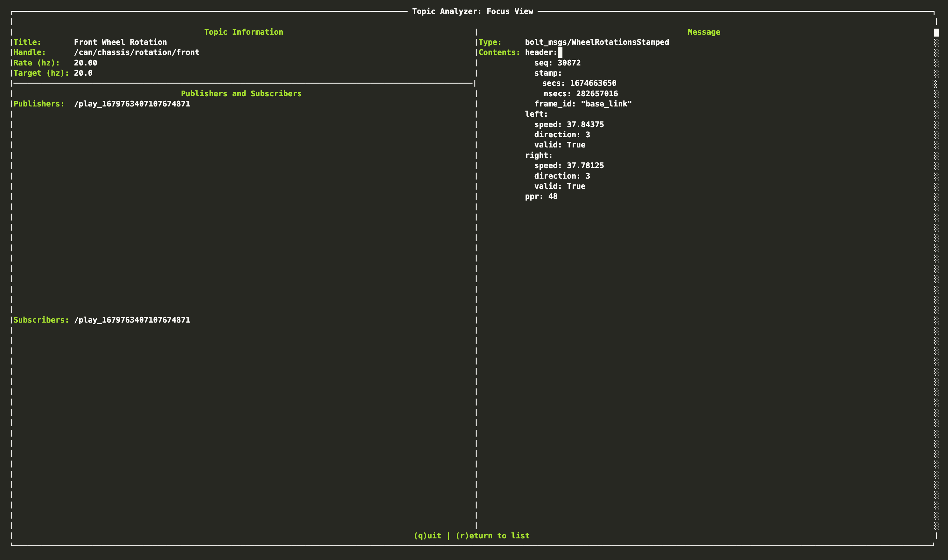The height and width of the screenshot is (560, 948).
Task: Click the Message panel header
Action: 704,32
